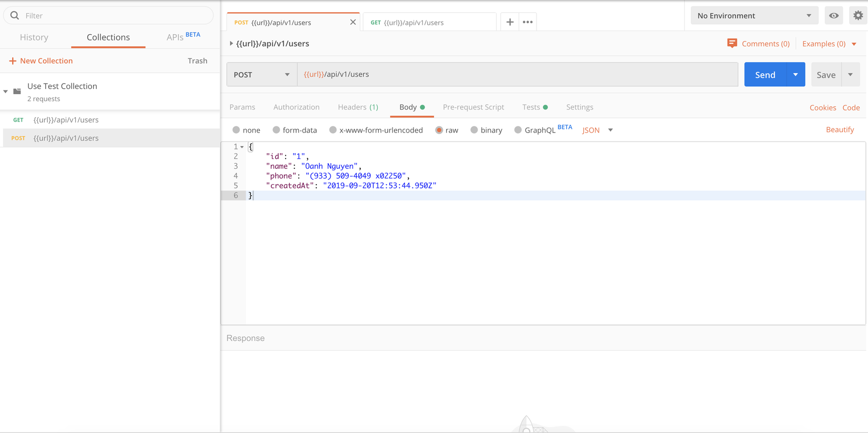
Task: Choose x-www-form-urlencoded body type
Action: tap(333, 130)
